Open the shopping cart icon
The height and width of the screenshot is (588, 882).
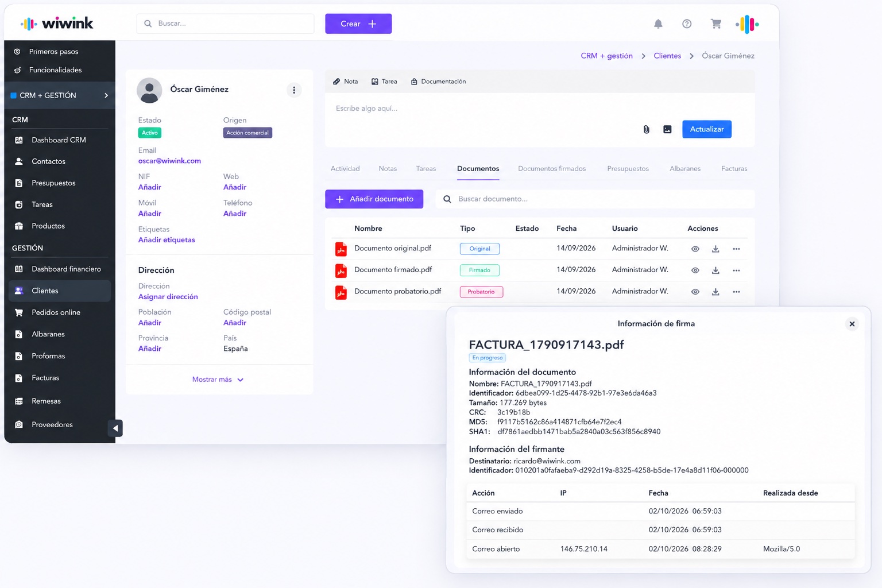[x=715, y=24]
